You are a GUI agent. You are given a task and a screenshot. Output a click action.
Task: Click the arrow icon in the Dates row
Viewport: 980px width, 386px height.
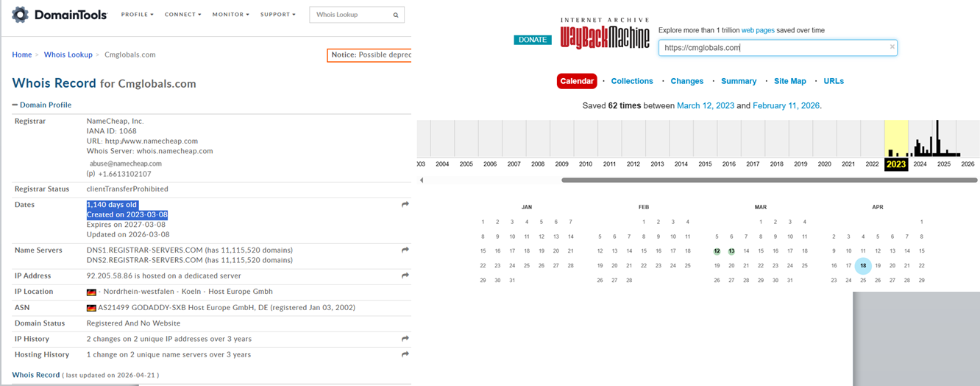[x=405, y=205]
